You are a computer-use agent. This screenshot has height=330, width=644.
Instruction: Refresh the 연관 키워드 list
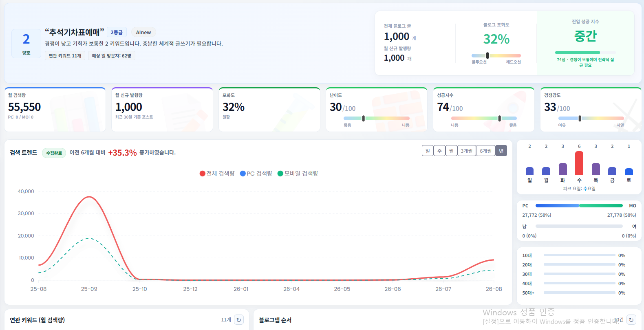pos(239,320)
